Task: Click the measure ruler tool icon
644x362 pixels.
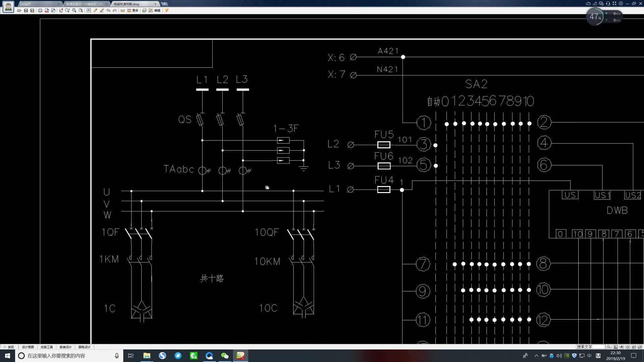Action: [x=123, y=10]
